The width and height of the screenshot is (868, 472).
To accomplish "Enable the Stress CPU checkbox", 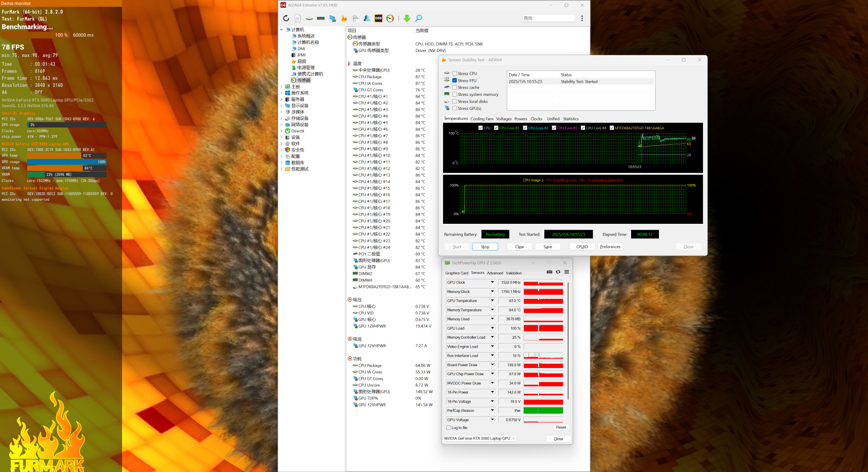I will pyautogui.click(x=454, y=74).
